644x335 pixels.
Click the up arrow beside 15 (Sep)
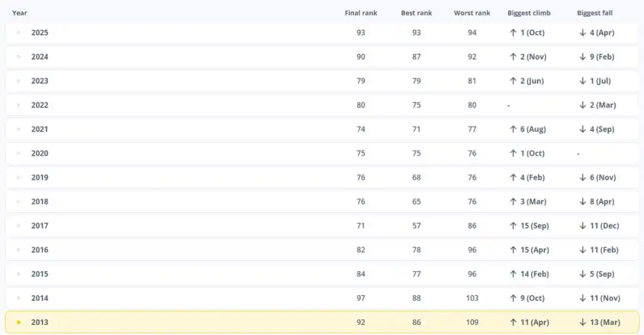(513, 226)
